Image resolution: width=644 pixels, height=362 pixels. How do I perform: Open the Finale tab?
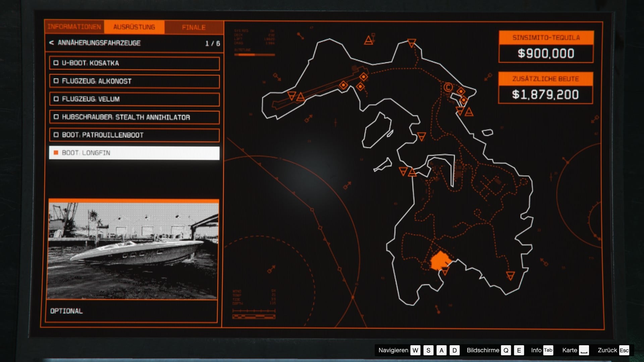tap(194, 27)
